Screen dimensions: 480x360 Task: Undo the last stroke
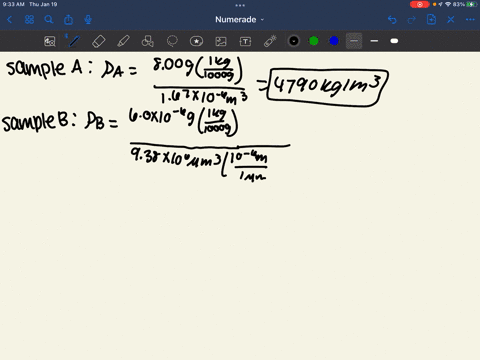click(x=392, y=20)
